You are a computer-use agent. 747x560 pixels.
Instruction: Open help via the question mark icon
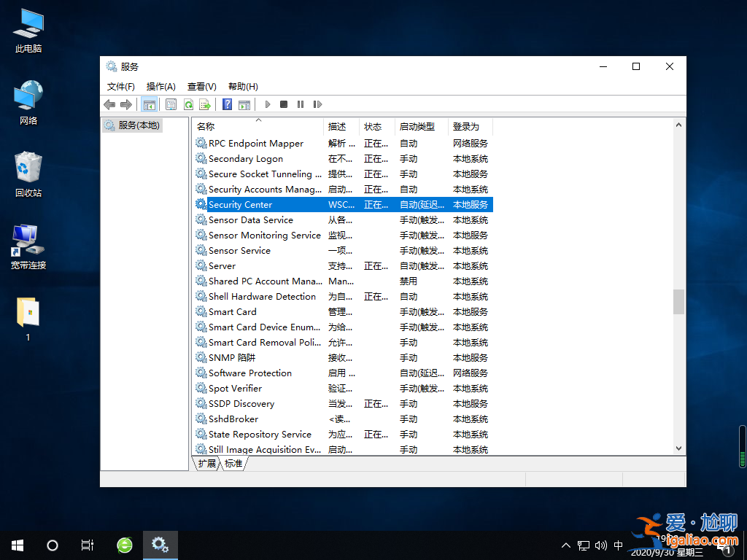coord(227,104)
